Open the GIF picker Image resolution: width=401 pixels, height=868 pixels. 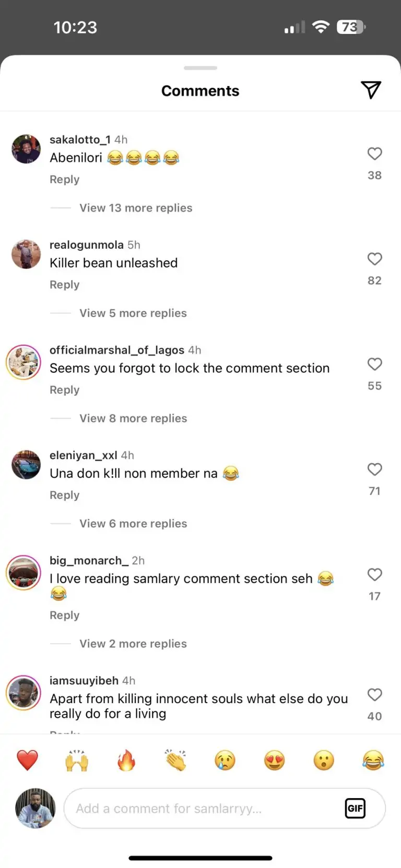pyautogui.click(x=355, y=808)
